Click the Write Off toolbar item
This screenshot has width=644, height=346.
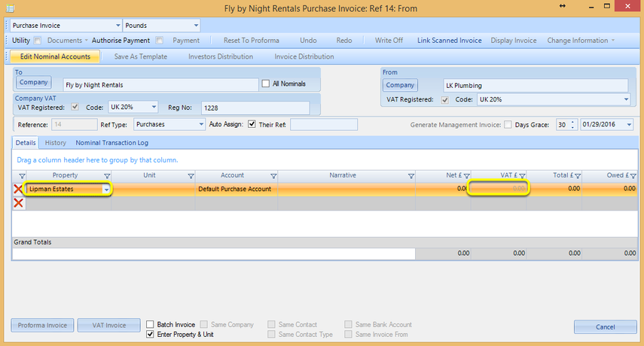coord(389,40)
